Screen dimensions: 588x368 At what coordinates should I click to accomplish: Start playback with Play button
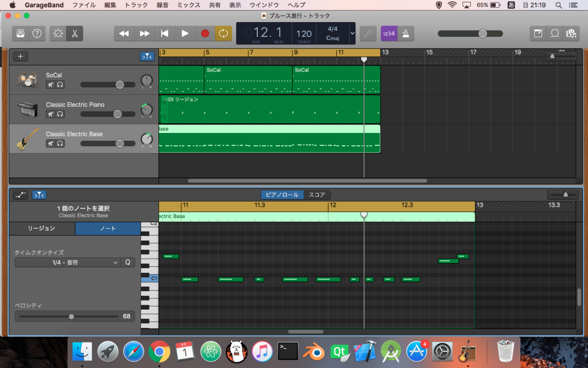[x=185, y=33]
